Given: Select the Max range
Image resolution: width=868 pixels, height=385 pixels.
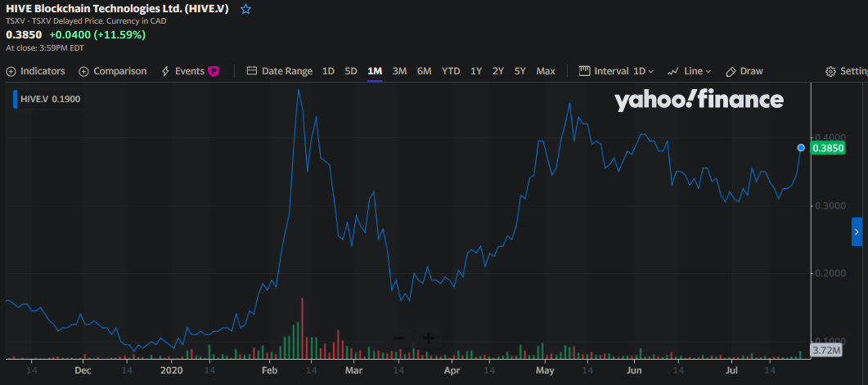Looking at the screenshot, I should coord(546,71).
